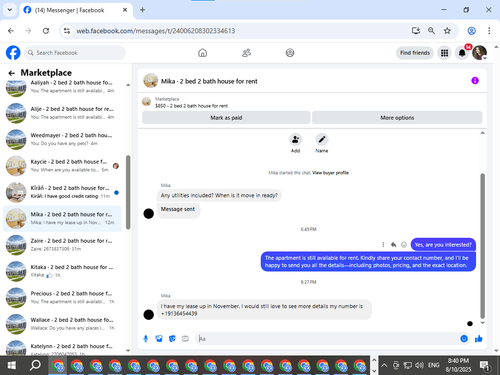
Task: Reply to 'Yes, are you interested?' message
Action: click(x=393, y=245)
